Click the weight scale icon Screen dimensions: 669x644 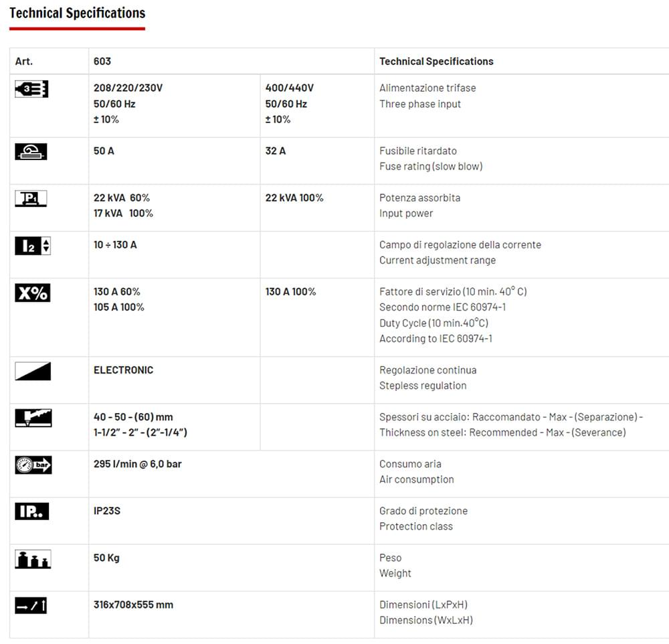(x=33, y=559)
